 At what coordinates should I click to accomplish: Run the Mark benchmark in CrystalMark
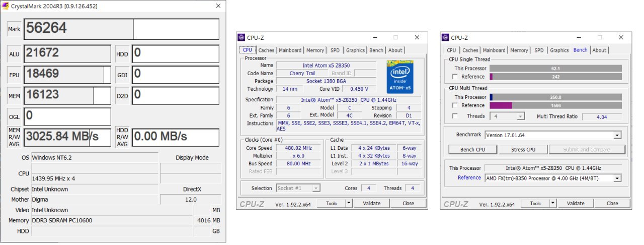14,29
